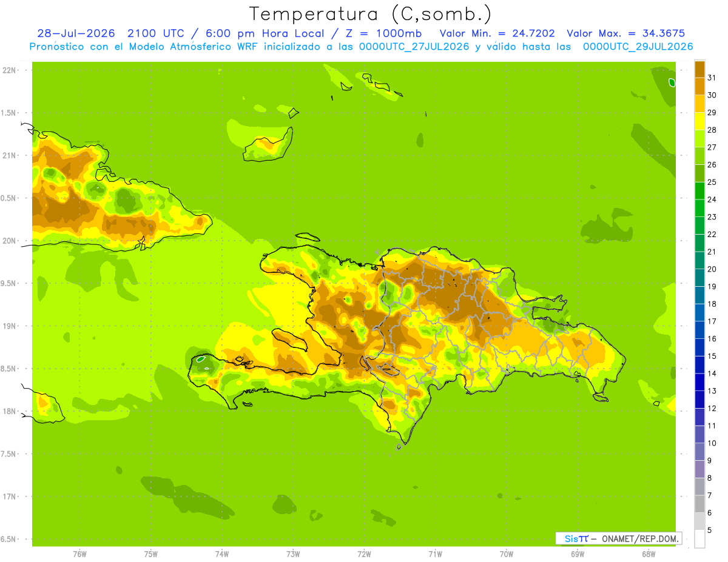Click the "Valor Min. = 24.7202" value
Viewport: 728px width, 562px height.
click(497, 33)
